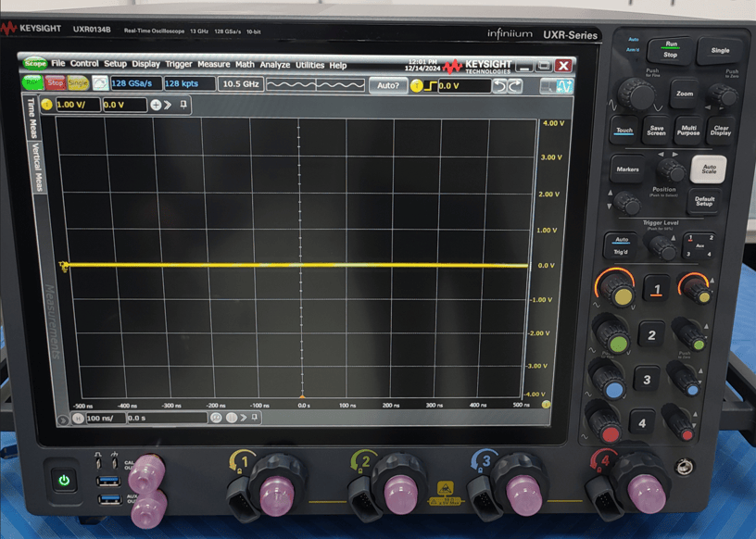Image resolution: width=756 pixels, height=539 pixels.
Task: Open the Time Meas side tab
Action: tap(31, 119)
